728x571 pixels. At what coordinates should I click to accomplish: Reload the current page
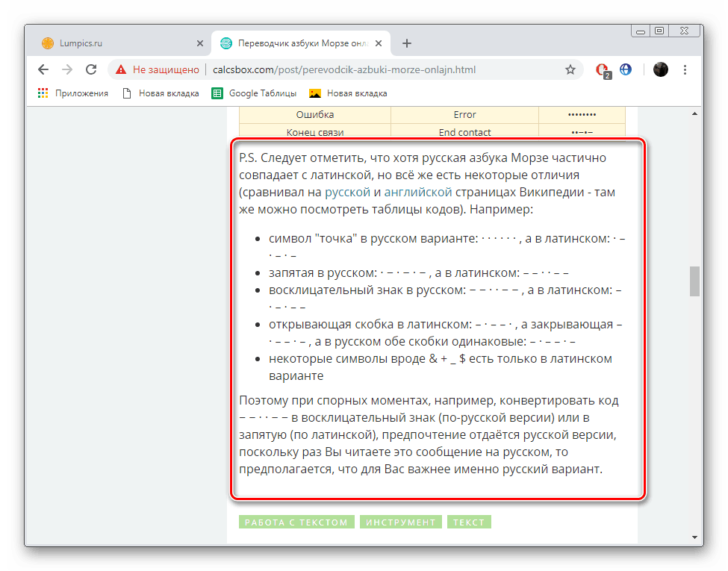91,70
